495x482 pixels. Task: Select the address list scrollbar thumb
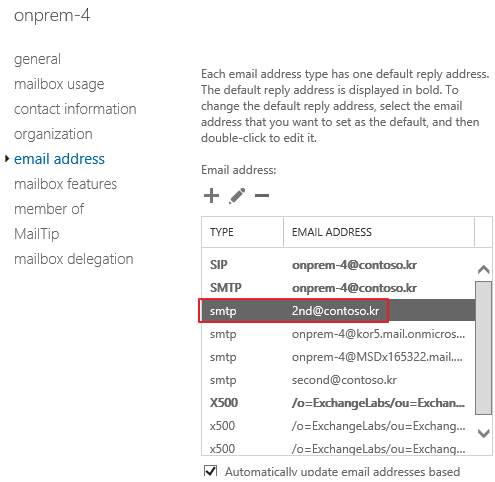483,348
